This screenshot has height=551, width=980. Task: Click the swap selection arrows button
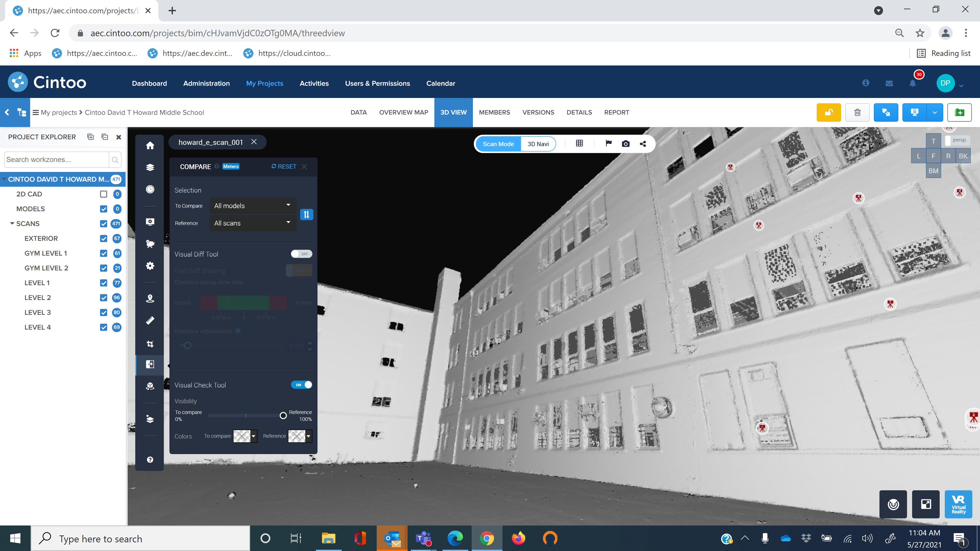pyautogui.click(x=306, y=215)
